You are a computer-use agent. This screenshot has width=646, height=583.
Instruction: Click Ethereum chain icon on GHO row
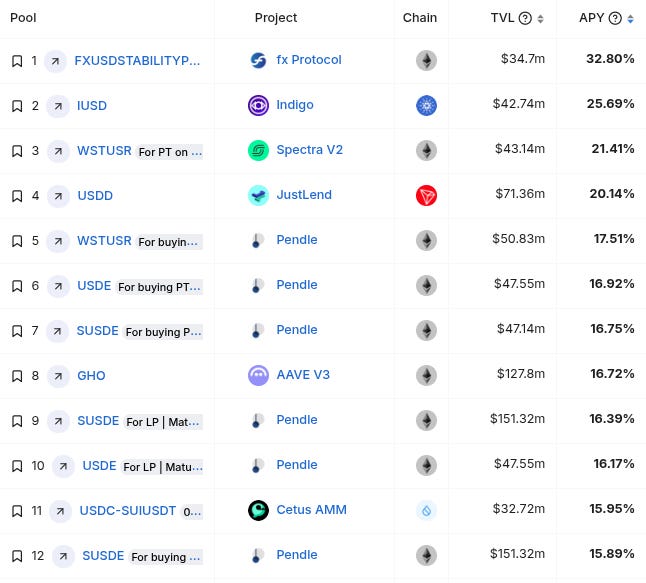426,375
